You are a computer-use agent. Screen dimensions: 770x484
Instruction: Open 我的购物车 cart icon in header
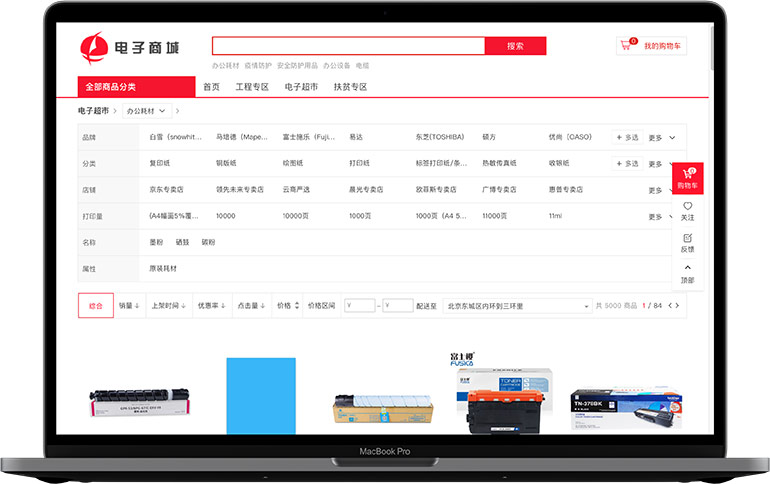coord(629,45)
